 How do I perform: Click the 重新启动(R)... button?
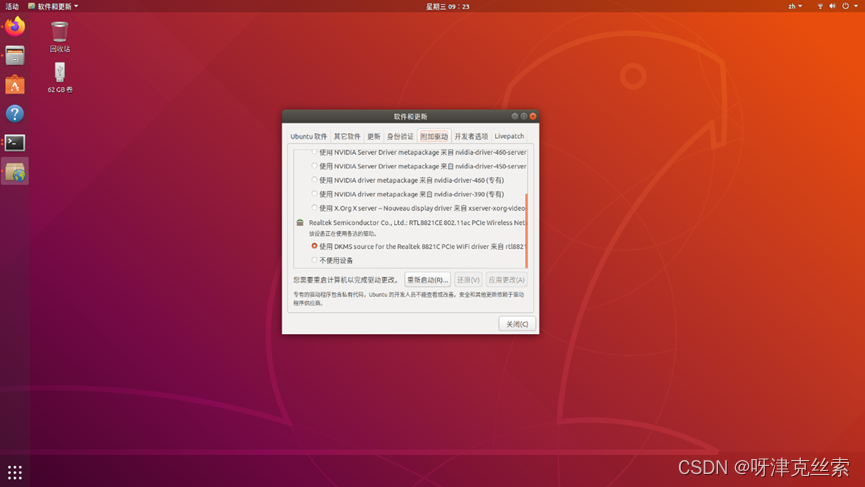pos(428,280)
